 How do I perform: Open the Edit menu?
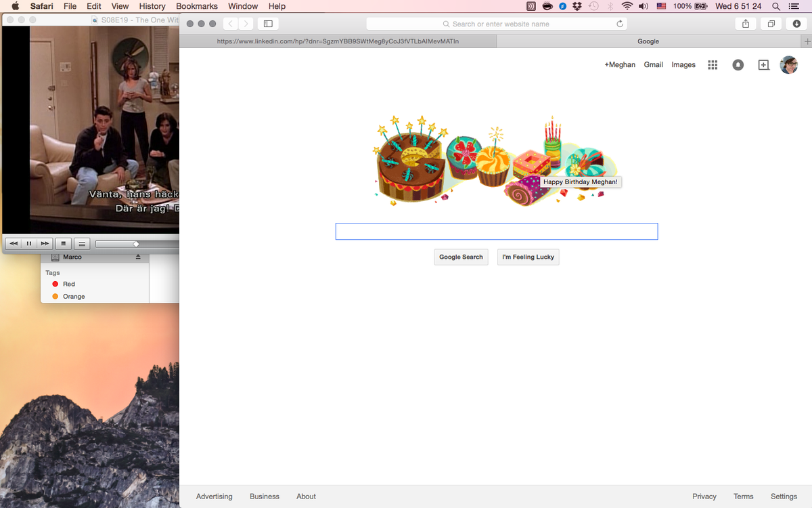(94, 6)
